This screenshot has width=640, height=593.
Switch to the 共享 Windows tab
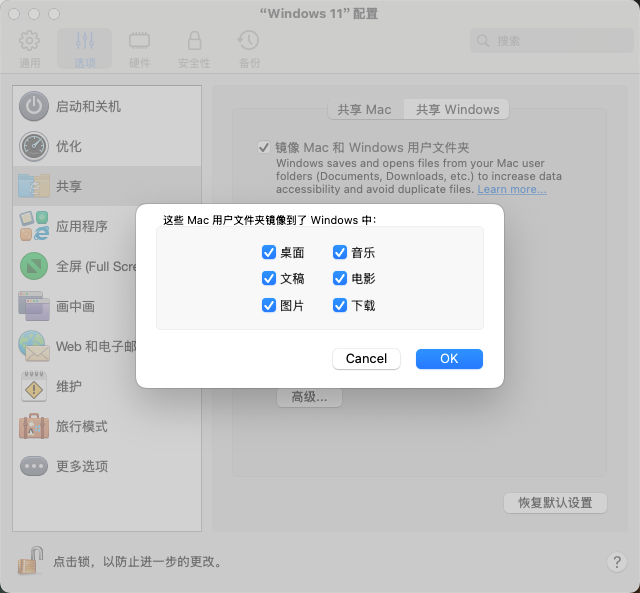point(457,109)
